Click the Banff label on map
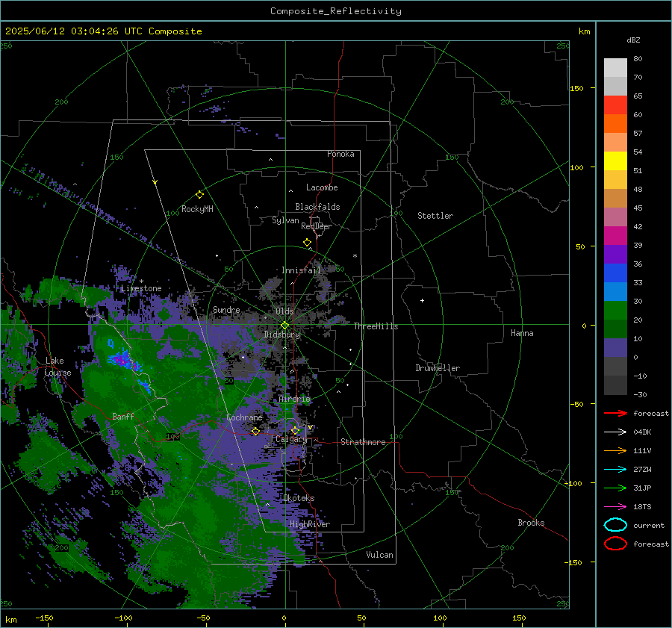 coord(123,416)
